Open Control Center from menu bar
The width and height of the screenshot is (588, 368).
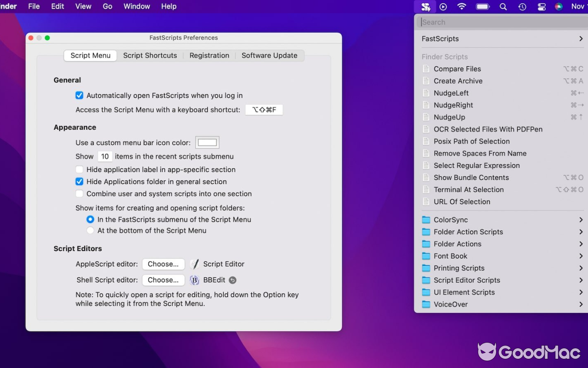click(x=542, y=6)
